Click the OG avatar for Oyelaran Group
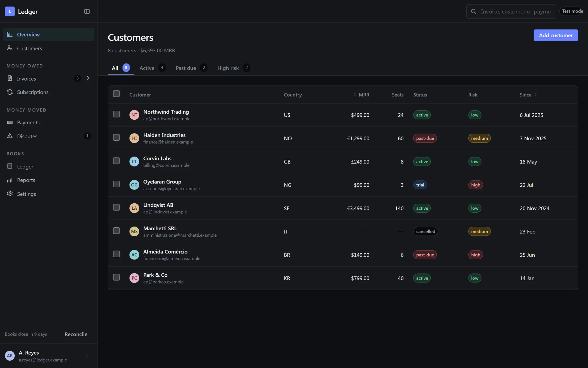 point(134,185)
